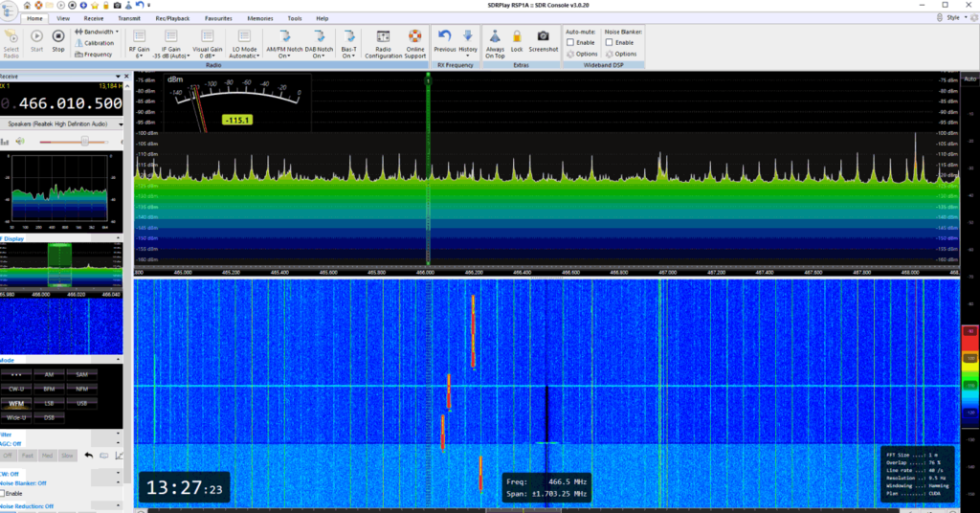Open RF Gain dropdown

tap(139, 44)
